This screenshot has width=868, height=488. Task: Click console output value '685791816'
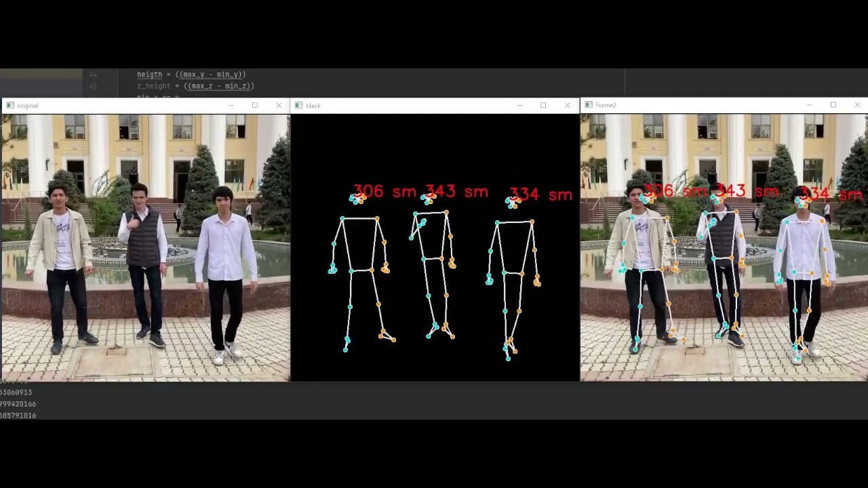point(18,415)
